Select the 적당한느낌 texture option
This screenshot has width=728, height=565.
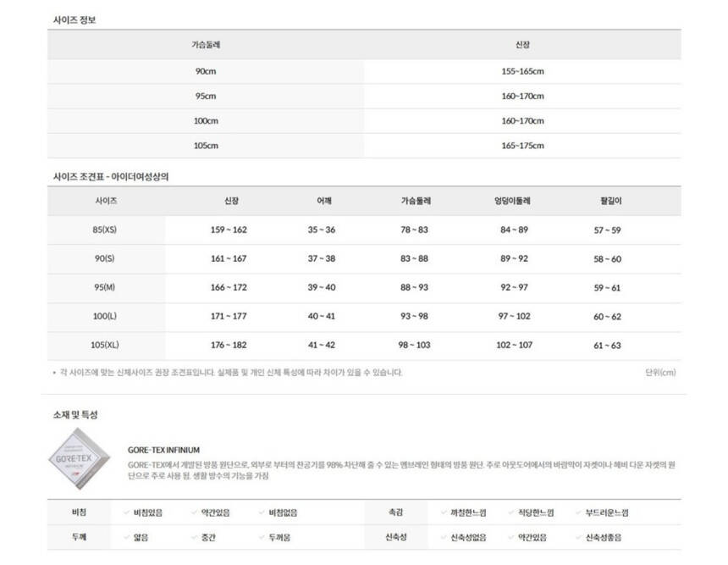(535, 512)
